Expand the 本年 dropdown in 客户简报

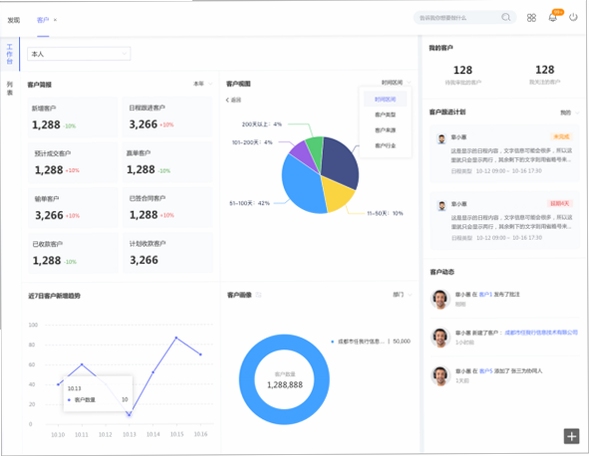point(203,83)
